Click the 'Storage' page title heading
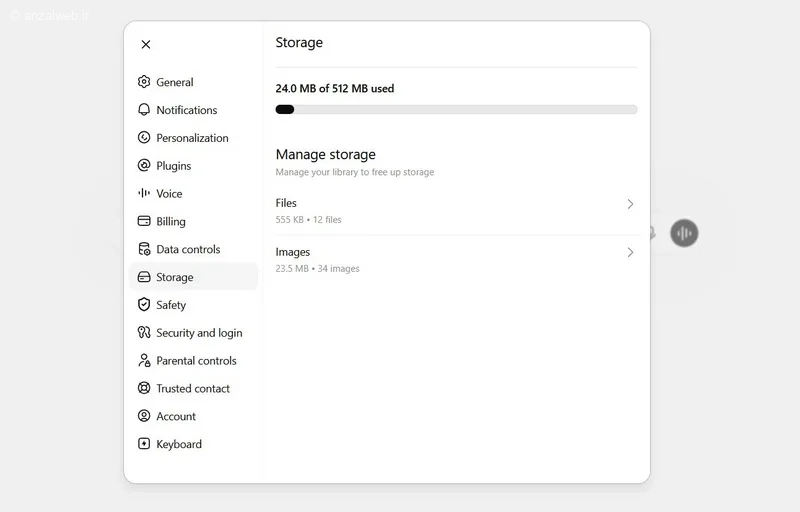 [299, 42]
